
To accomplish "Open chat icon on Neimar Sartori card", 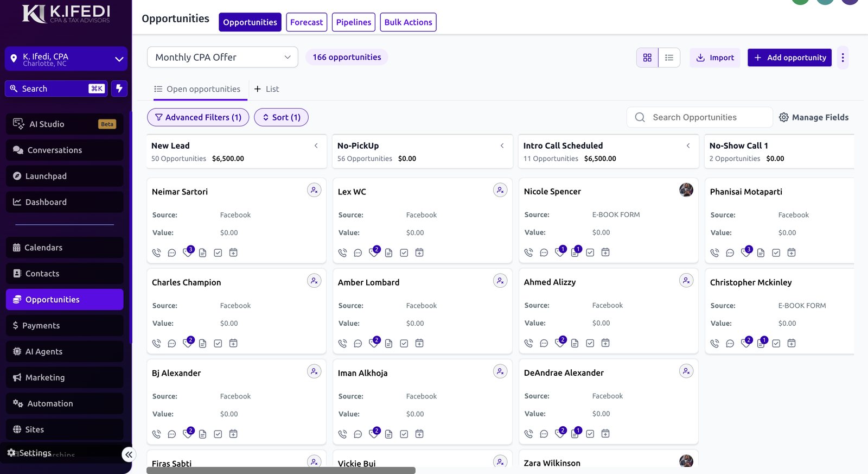I will [x=172, y=252].
